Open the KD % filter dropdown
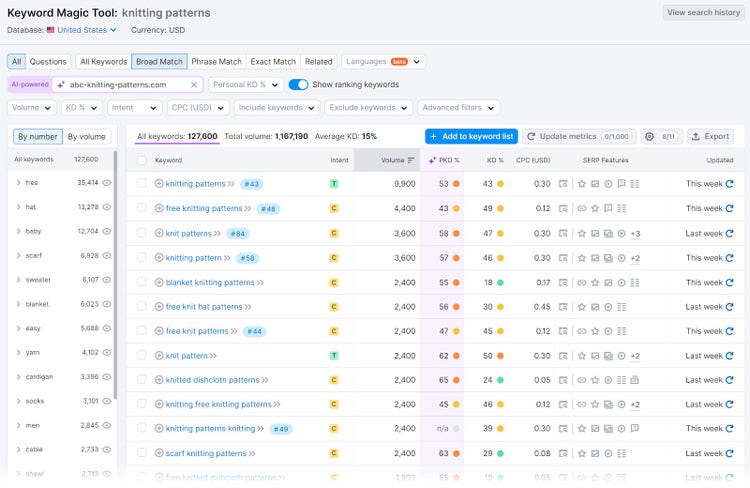This screenshot has height=488, width=750. (x=81, y=108)
